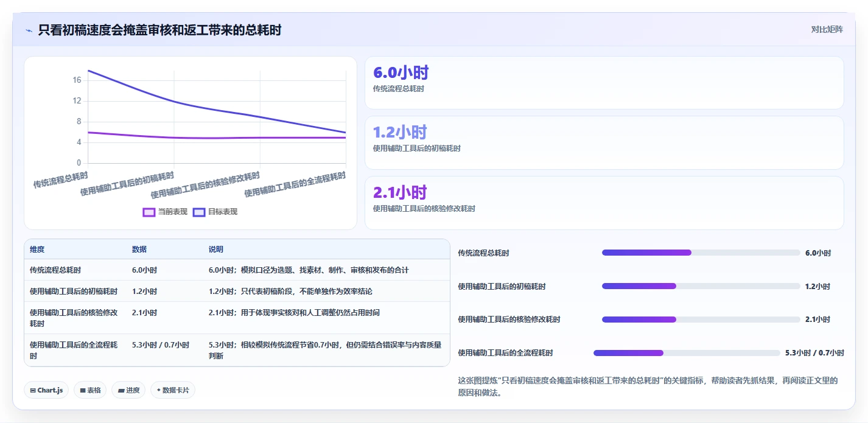Click progress bar for 使用辅助工具后的核验修改耗时
This screenshot has height=423, width=868.
click(x=701, y=319)
